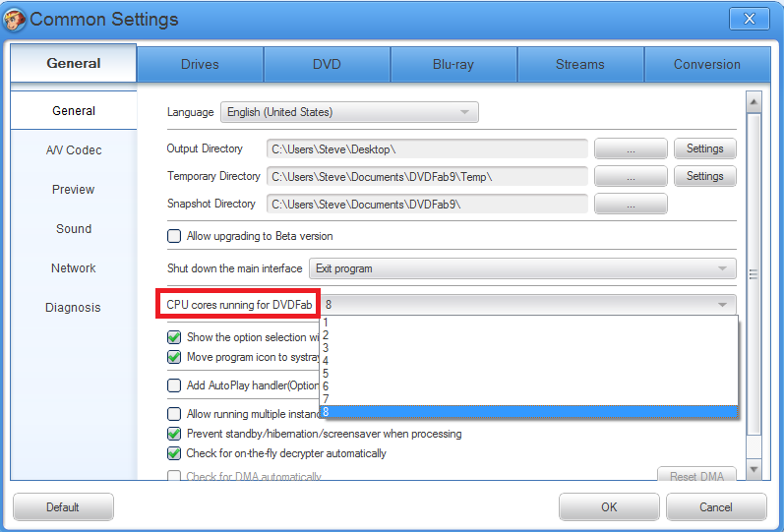Select General in the left sidebar
784x532 pixels.
coord(74,111)
